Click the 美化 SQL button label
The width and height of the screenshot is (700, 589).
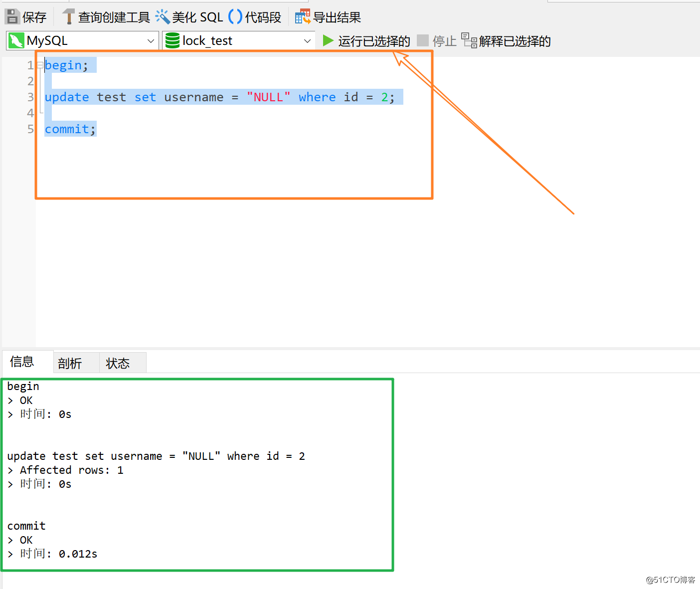tap(197, 17)
